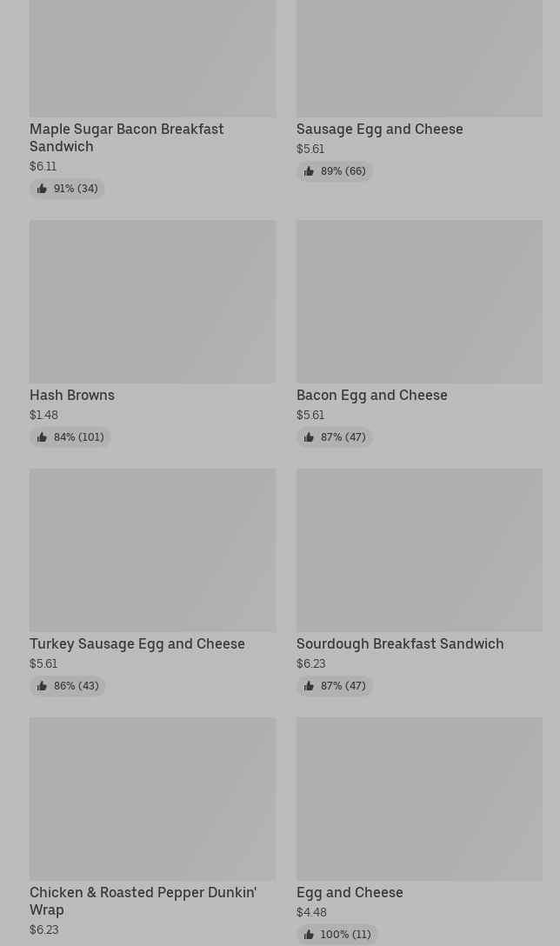Click thumbs-up icon on Bacon Egg and Cheese rating
560x946 pixels.
tap(309, 437)
